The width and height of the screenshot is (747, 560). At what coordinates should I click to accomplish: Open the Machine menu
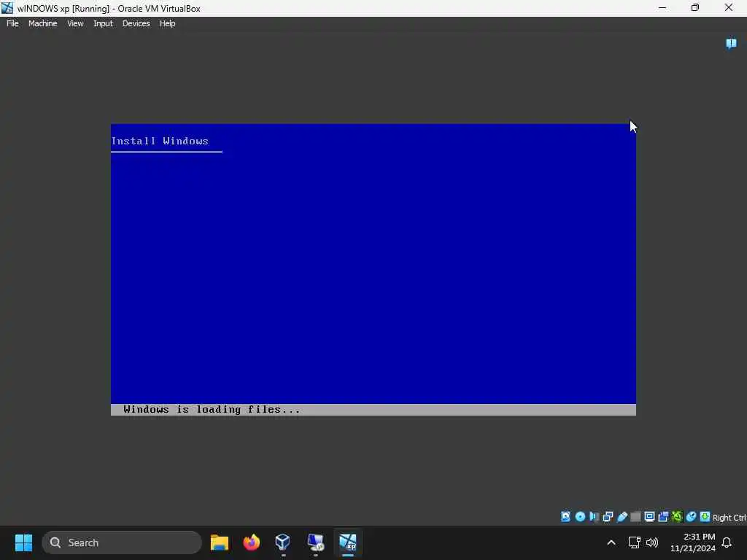coord(42,23)
